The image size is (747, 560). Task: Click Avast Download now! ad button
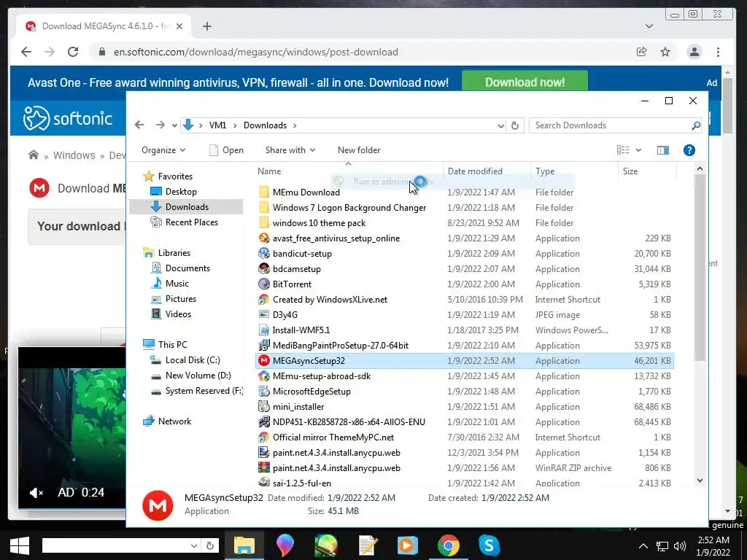[525, 82]
